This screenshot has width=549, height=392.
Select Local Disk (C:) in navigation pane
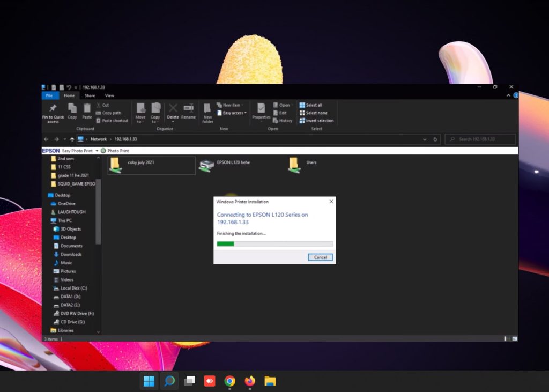coord(73,288)
